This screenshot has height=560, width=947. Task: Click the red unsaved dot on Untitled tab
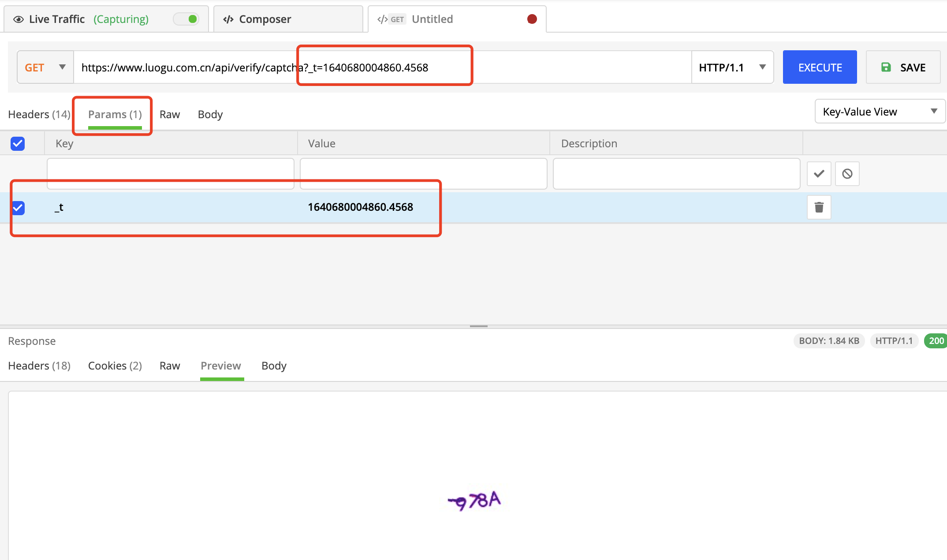click(532, 19)
